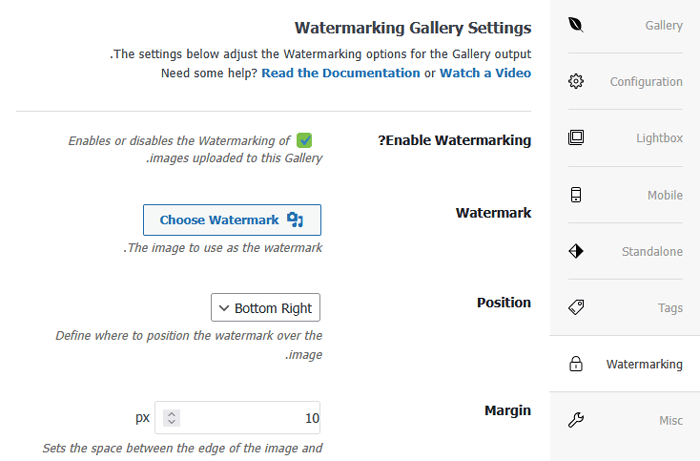Select the Standalone tab
This screenshot has width=700, height=461.
[x=652, y=251]
